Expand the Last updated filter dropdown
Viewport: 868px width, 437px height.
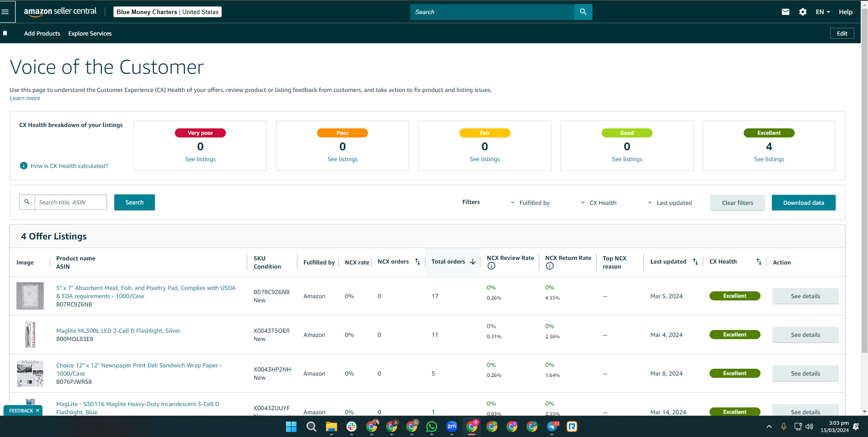coord(670,203)
